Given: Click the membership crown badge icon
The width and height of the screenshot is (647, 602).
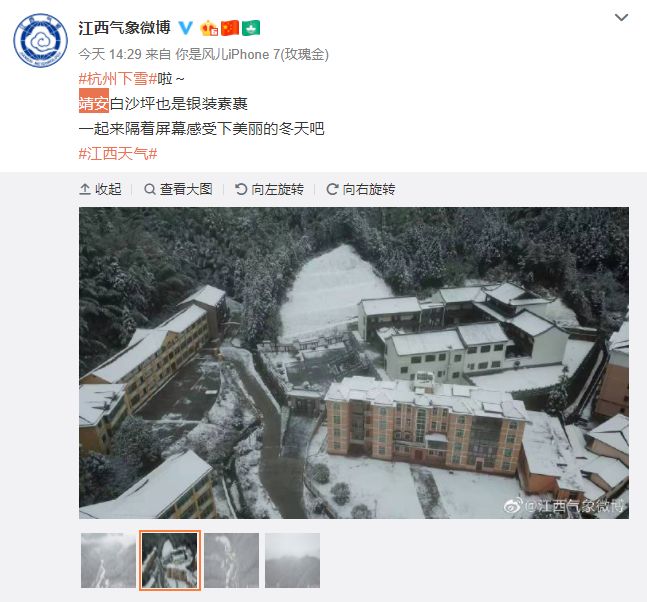Looking at the screenshot, I should (209, 28).
